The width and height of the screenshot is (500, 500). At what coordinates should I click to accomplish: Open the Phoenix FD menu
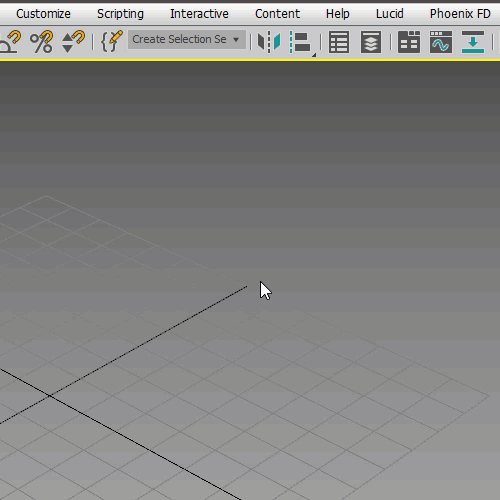pos(460,14)
